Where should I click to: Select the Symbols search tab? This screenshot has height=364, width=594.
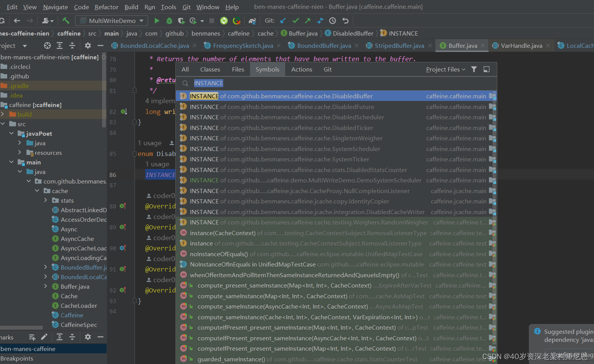point(268,69)
